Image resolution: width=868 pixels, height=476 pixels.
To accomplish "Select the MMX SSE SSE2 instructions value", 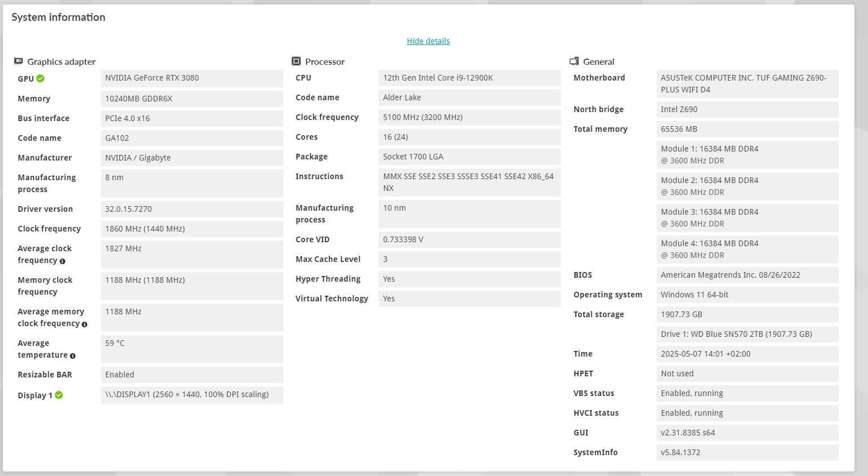I will [x=469, y=182].
